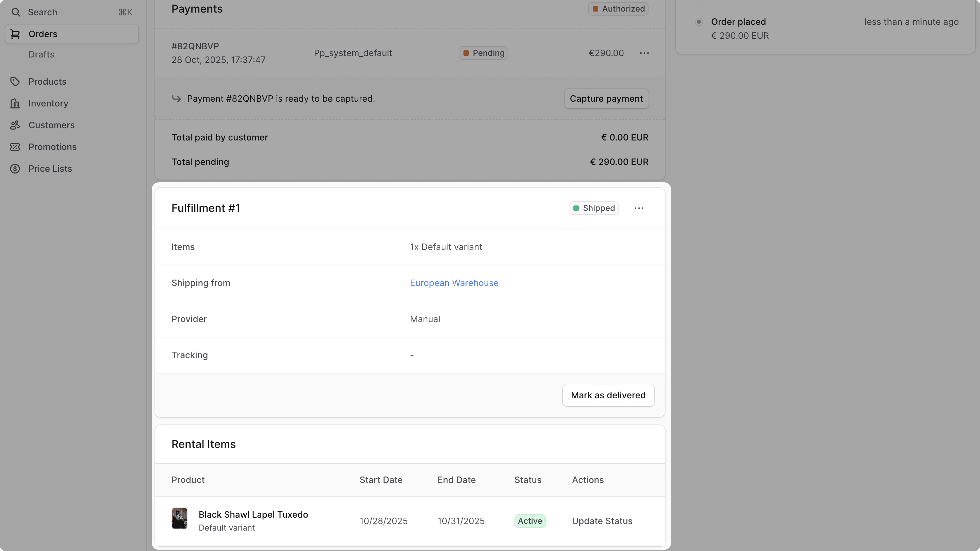Select the Order placed timeline radio dot
Image resolution: width=980 pixels, height=551 pixels.
pyautogui.click(x=699, y=22)
